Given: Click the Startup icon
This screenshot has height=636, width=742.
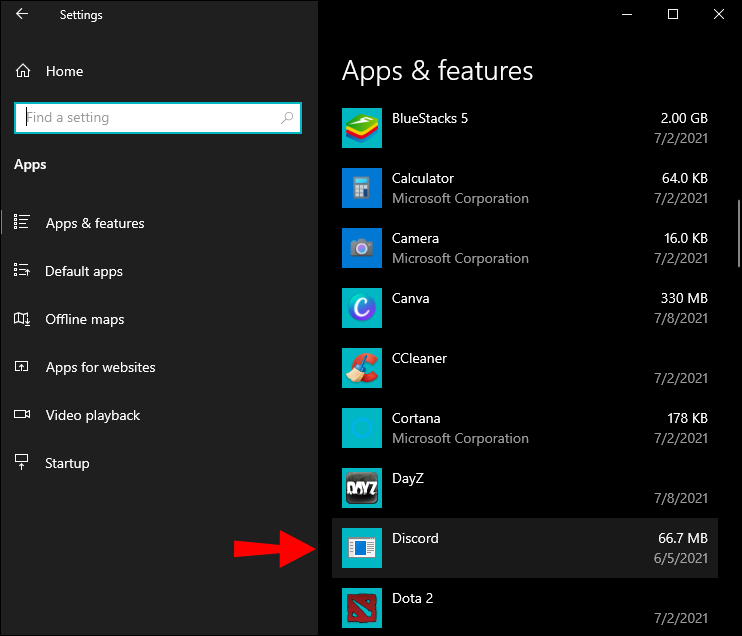Looking at the screenshot, I should tap(22, 462).
